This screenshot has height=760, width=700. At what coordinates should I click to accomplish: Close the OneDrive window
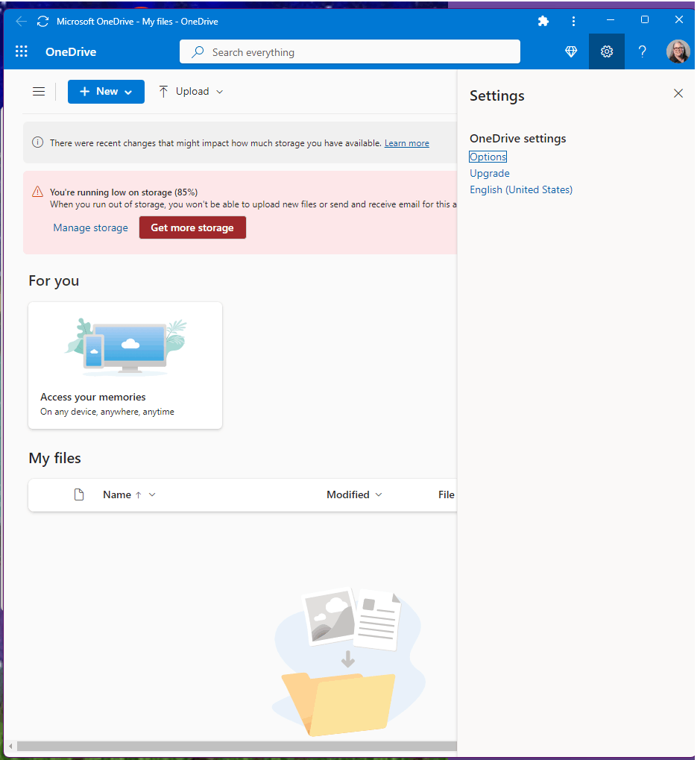coord(678,20)
